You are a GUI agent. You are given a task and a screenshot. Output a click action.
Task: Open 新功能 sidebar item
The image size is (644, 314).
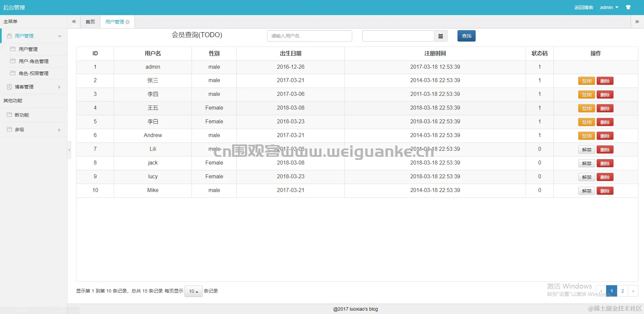[x=22, y=115]
